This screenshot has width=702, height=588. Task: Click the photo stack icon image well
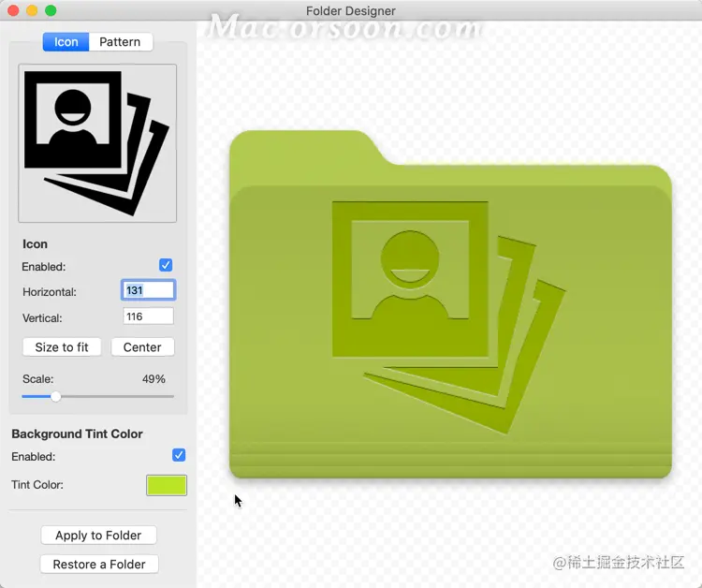point(97,143)
